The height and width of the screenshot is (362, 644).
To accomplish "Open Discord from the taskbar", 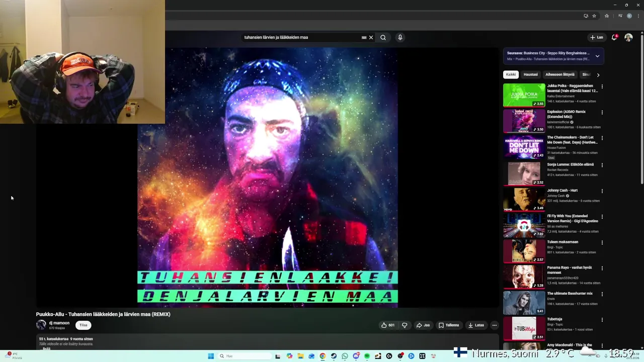I will tap(356, 356).
